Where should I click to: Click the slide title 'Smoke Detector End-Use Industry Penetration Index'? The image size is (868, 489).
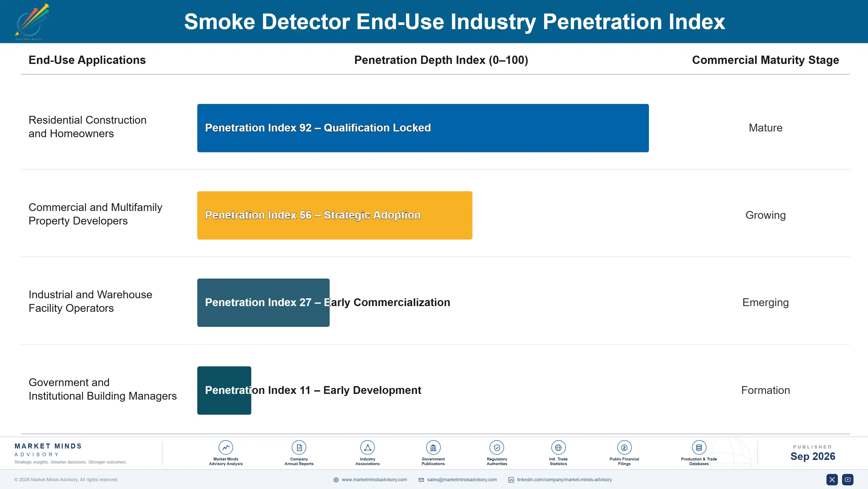tap(454, 22)
